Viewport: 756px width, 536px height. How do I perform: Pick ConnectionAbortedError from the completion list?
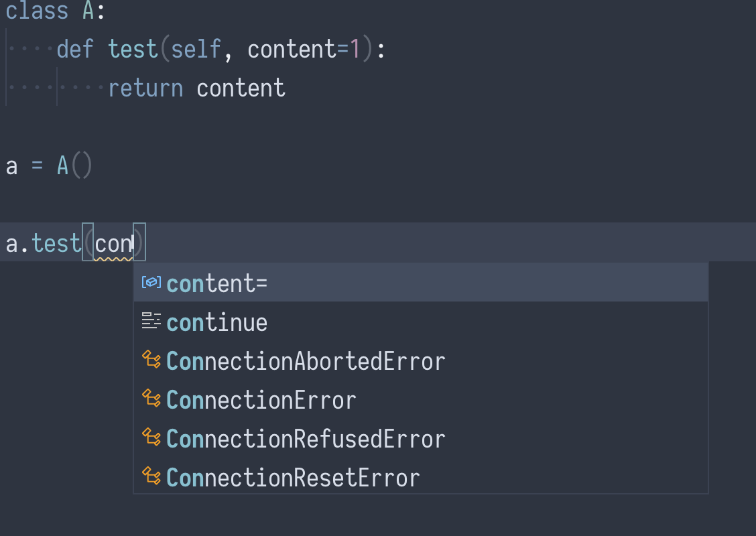point(420,360)
